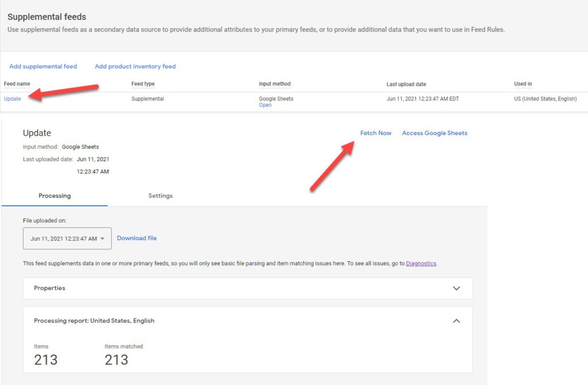
Task: Click the 'Update' feed detail heading
Action: [x=37, y=133]
